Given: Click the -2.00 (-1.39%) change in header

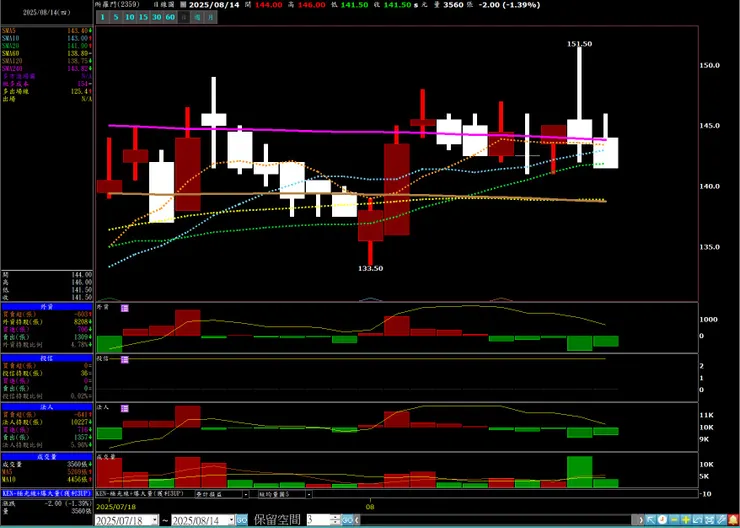Looking at the screenshot, I should tap(508, 5).
